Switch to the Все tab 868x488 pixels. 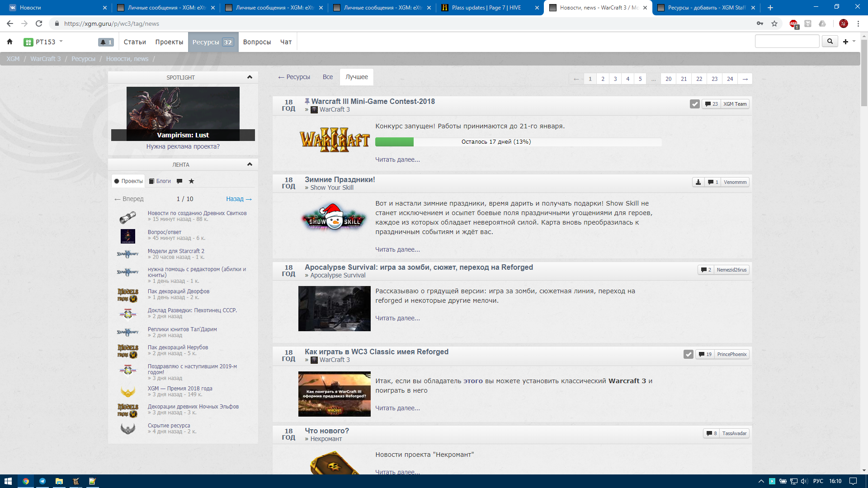click(328, 77)
